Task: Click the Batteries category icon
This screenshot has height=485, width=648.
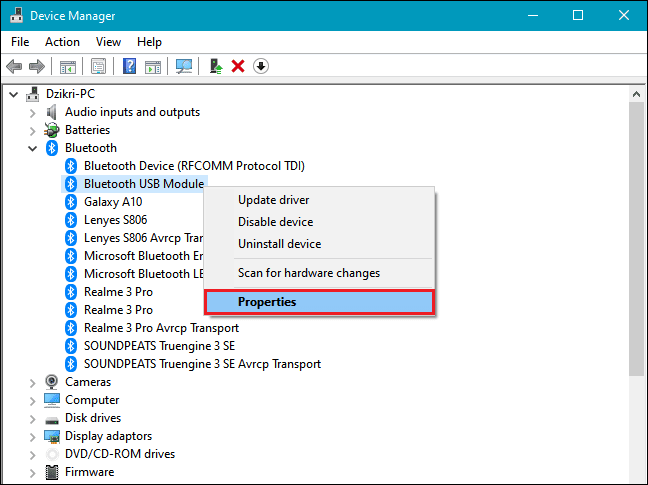Action: pos(52,130)
